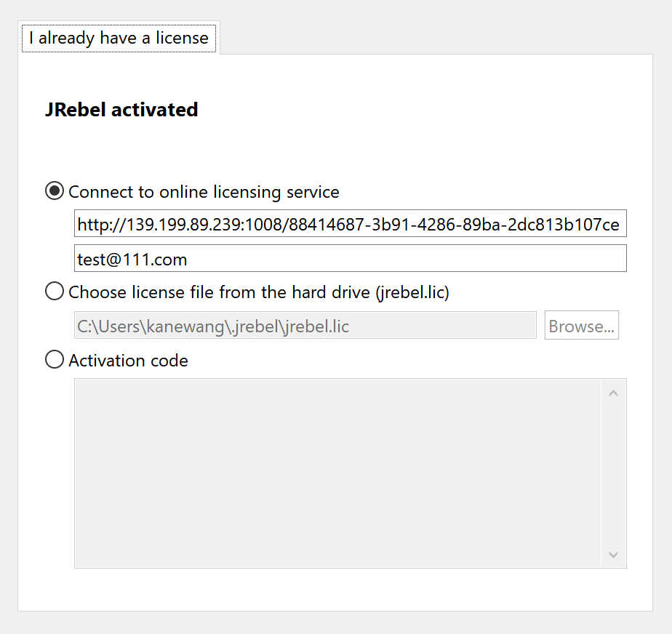This screenshot has width=672, height=634.
Task: Click the activation box scroll up arrow
Action: (x=613, y=393)
